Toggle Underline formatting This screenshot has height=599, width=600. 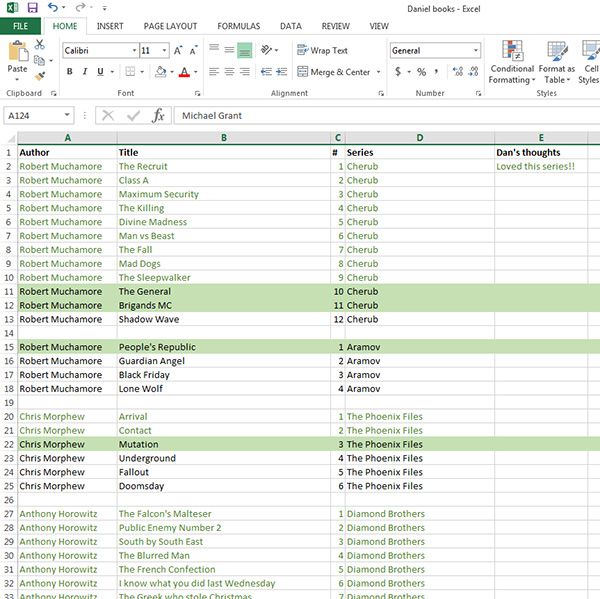[x=100, y=72]
